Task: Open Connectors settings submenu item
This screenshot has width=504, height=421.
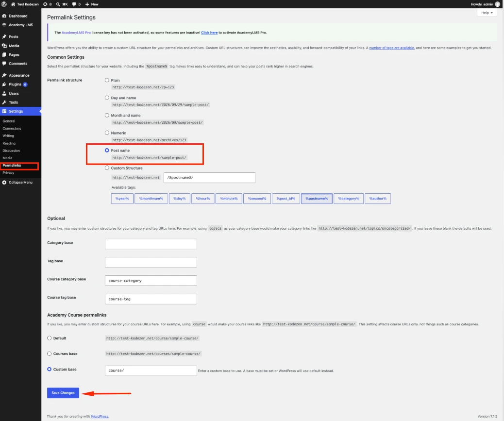Action: tap(12, 129)
